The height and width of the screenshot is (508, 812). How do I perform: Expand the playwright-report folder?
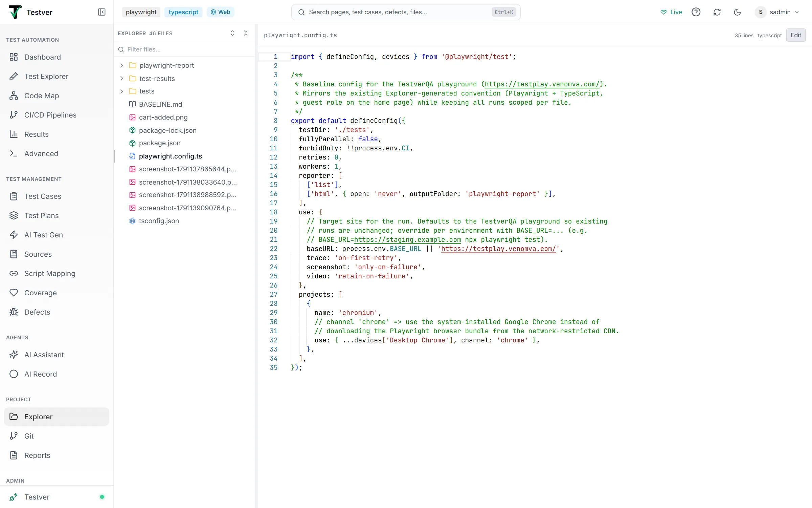point(184,65)
